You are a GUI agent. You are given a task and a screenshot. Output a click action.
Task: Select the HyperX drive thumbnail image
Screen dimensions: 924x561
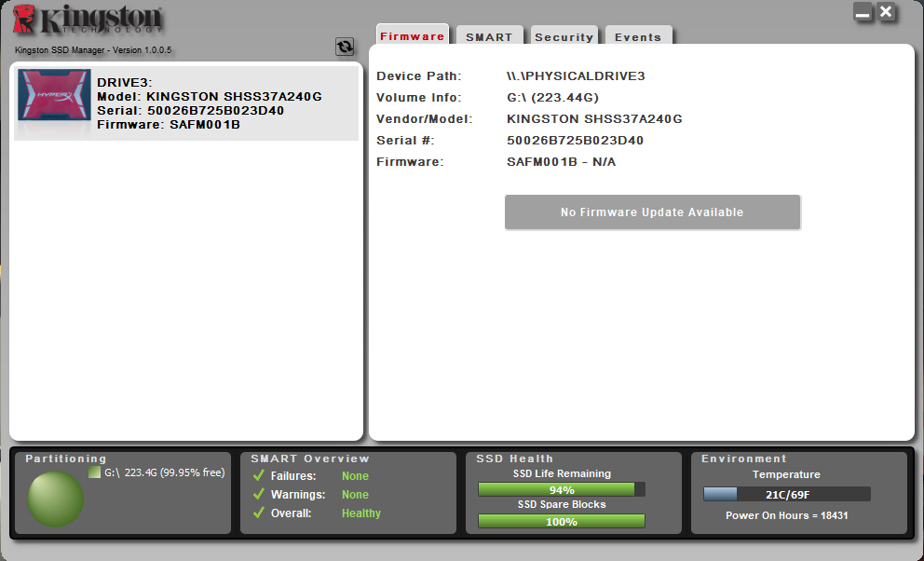coord(54,95)
